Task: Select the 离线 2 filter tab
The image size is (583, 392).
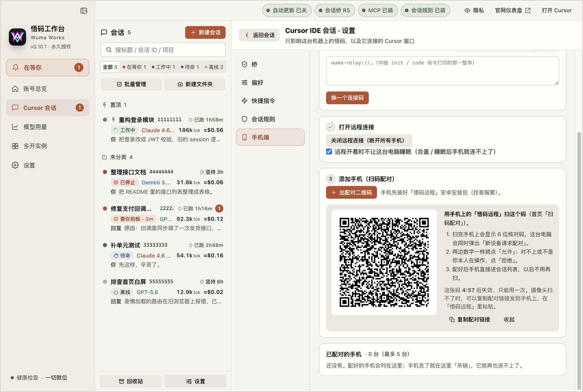Action: 214,67
